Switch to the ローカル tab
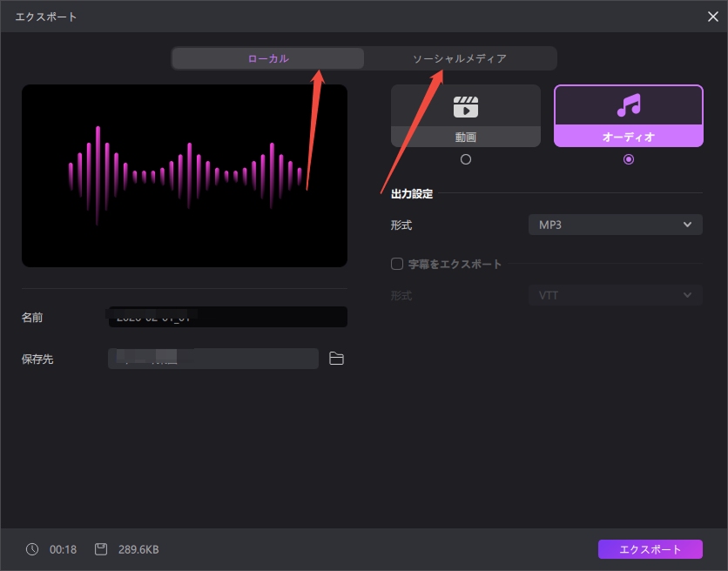 coord(267,57)
